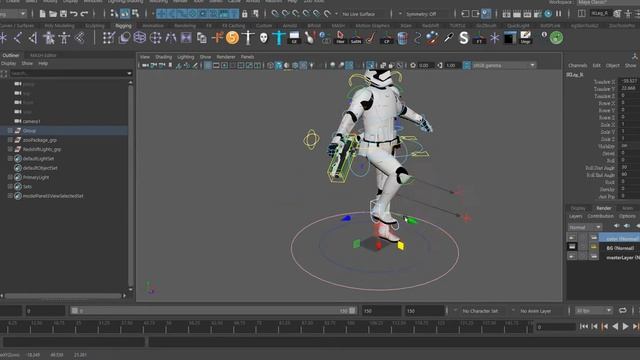Click the snowflake-shaped shelf icon
Viewport: 640px width, 360px height.
coord(494,38)
